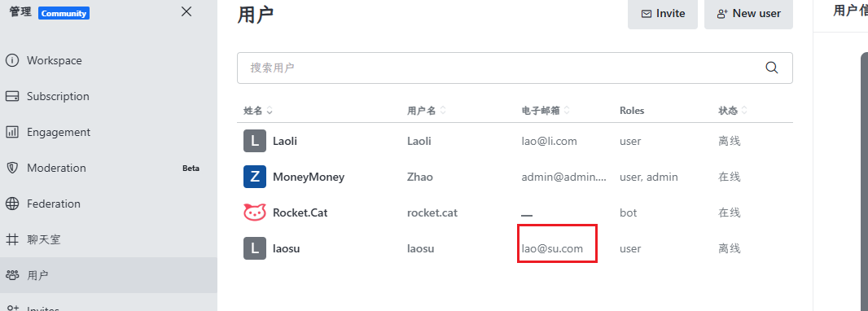868x311 pixels.
Task: Click the 管理 sidebar title
Action: click(20, 12)
